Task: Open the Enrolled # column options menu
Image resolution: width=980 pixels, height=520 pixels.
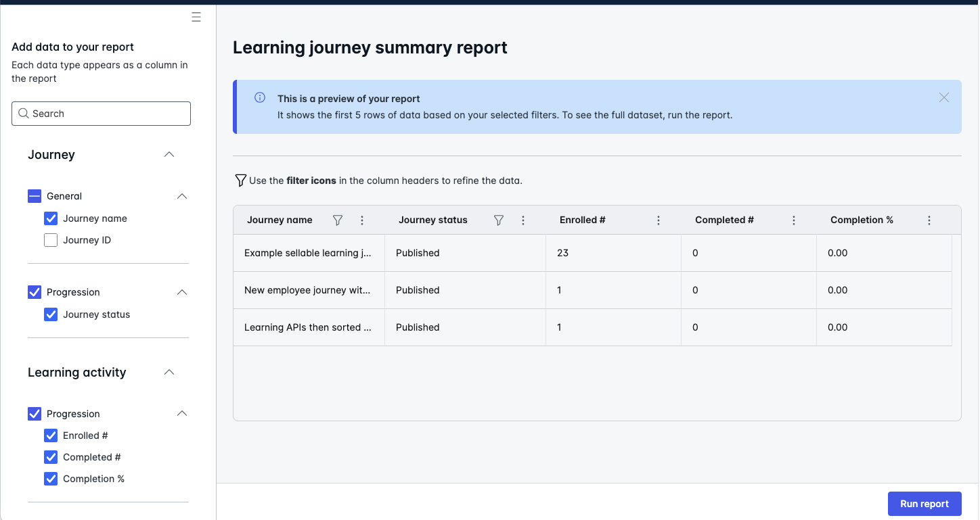Action: coord(659,220)
